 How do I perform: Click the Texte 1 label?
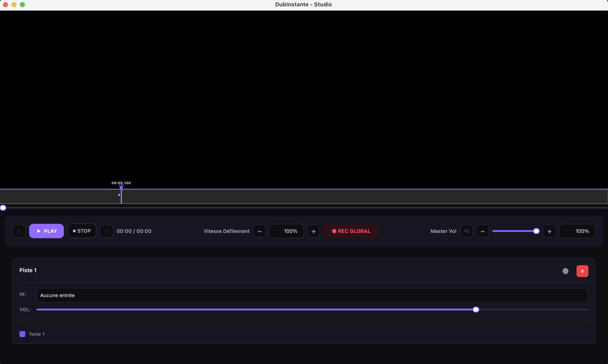pos(37,334)
